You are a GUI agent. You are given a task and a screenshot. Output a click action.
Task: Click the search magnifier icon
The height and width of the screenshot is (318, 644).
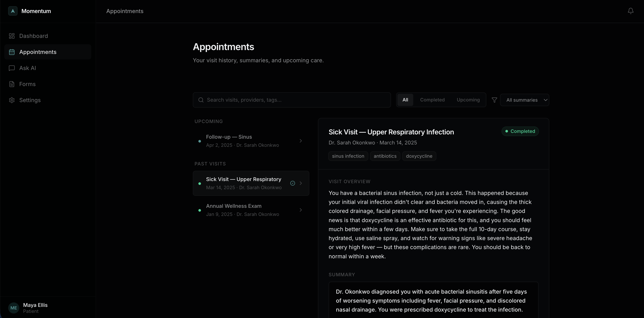201,100
